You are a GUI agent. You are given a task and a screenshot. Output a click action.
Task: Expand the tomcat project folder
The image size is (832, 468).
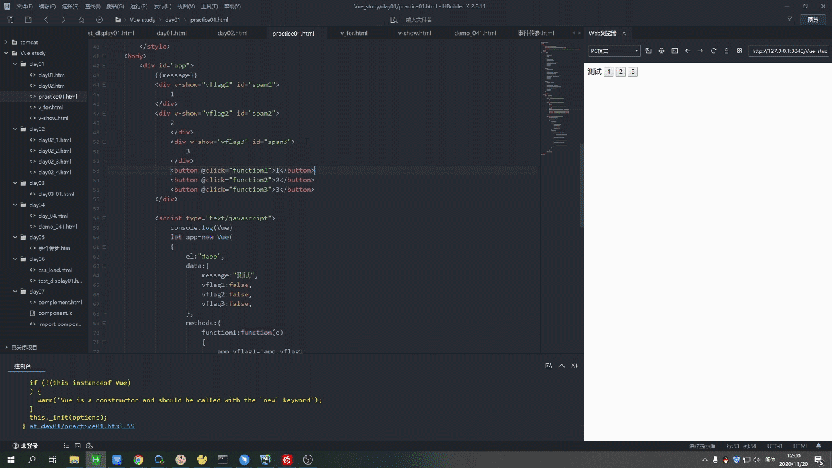pos(6,42)
